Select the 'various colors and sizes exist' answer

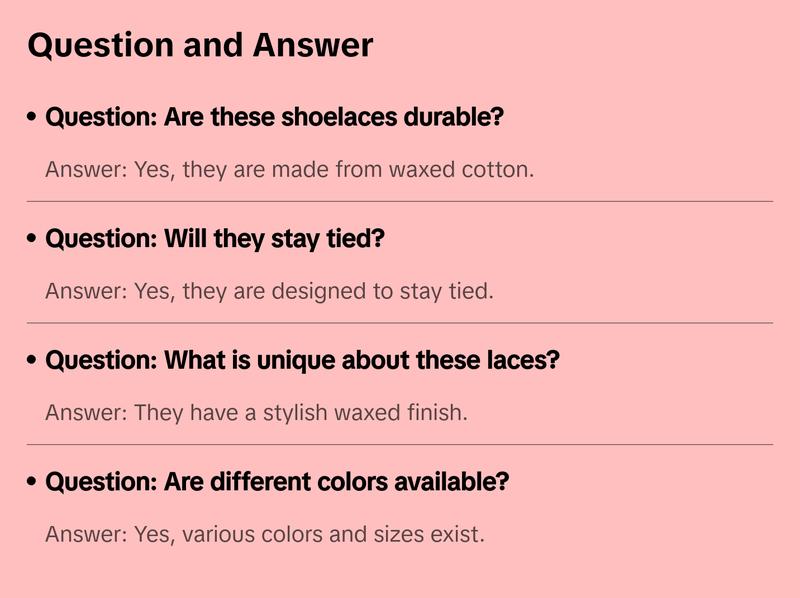(x=265, y=534)
